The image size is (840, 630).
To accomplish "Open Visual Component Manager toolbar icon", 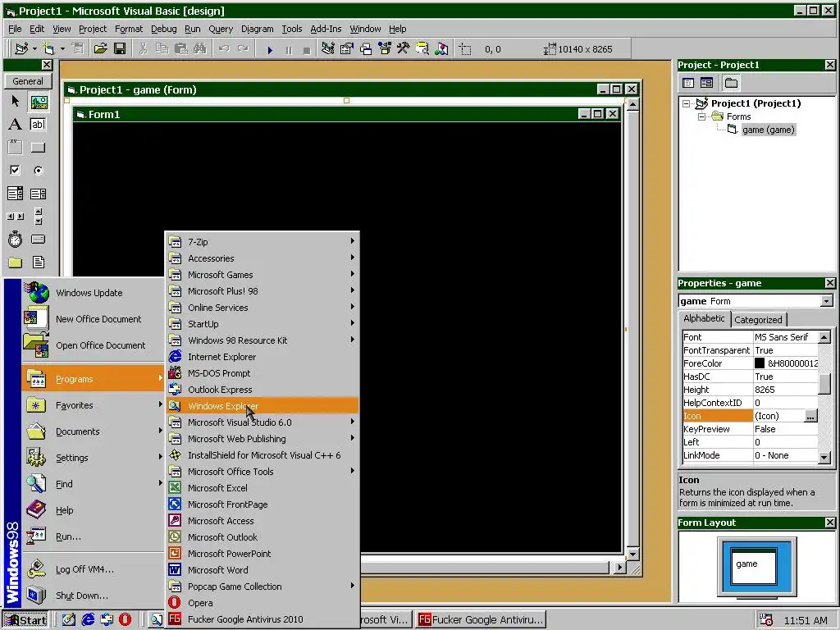I will (x=441, y=49).
